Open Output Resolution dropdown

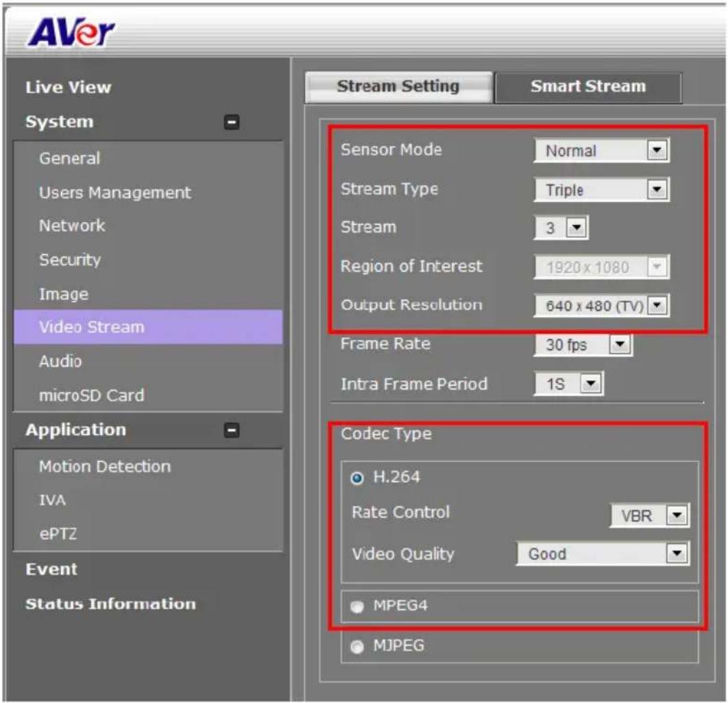click(602, 306)
